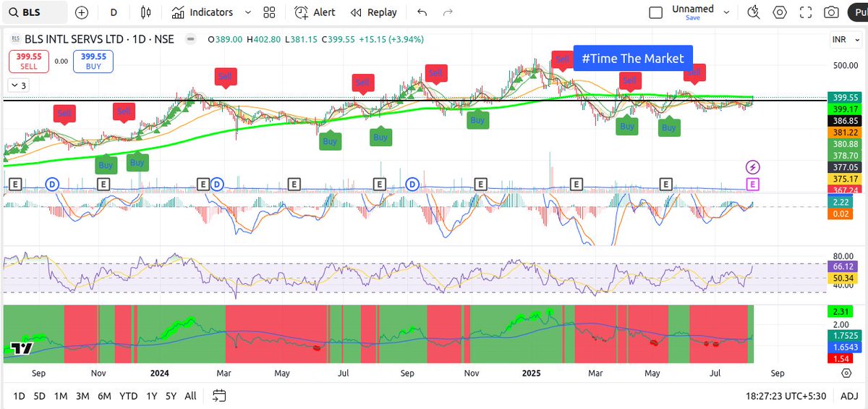Create an Alert from the top toolbar

315,12
